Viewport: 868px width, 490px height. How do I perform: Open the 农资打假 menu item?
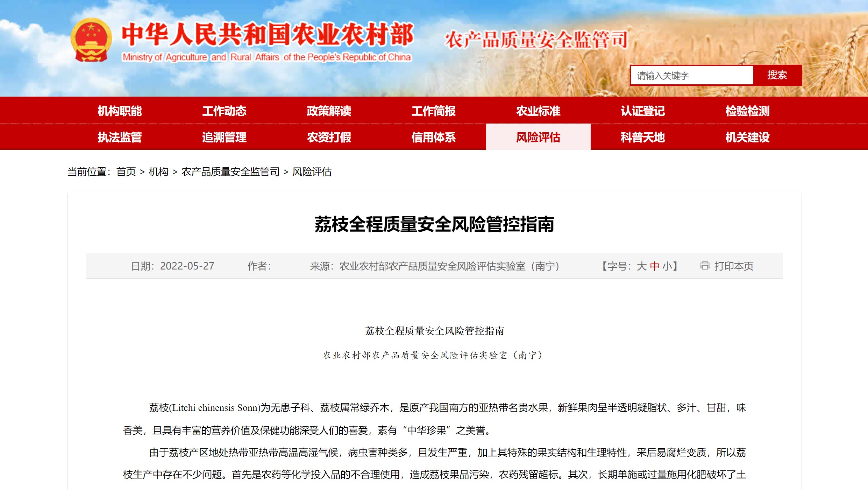[329, 137]
